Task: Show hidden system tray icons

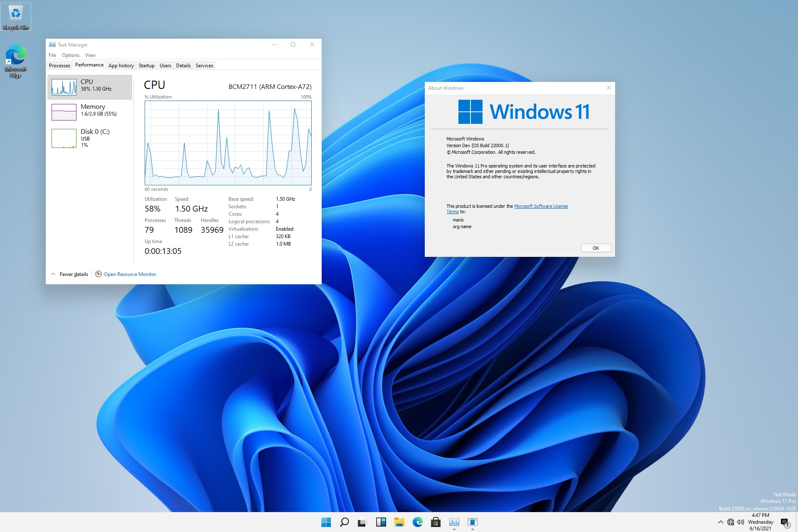Action: click(x=720, y=522)
